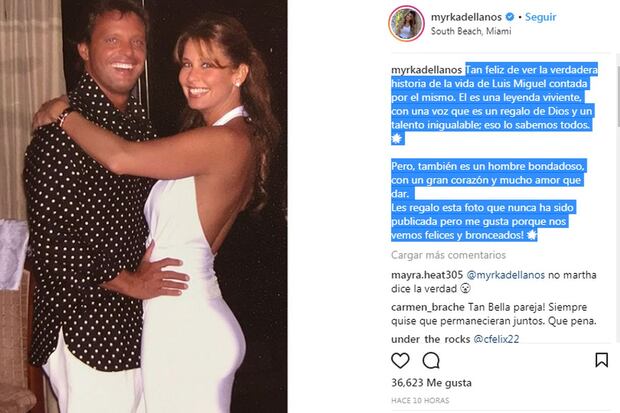This screenshot has width=620, height=413.
Task: Save post with the bookmark icon
Action: 601,360
